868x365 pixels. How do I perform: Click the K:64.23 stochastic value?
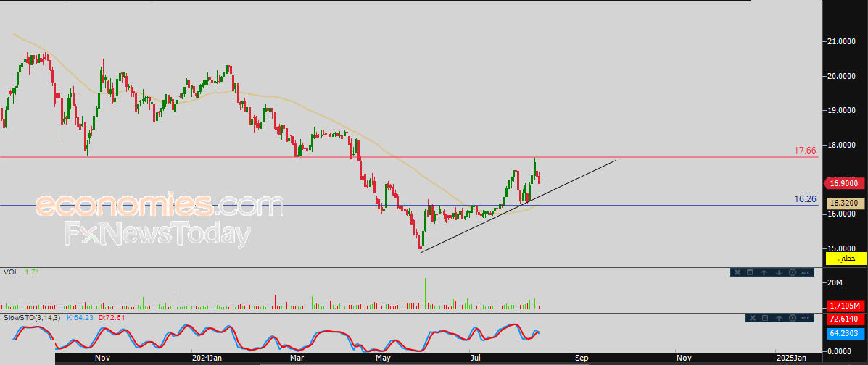[79, 317]
